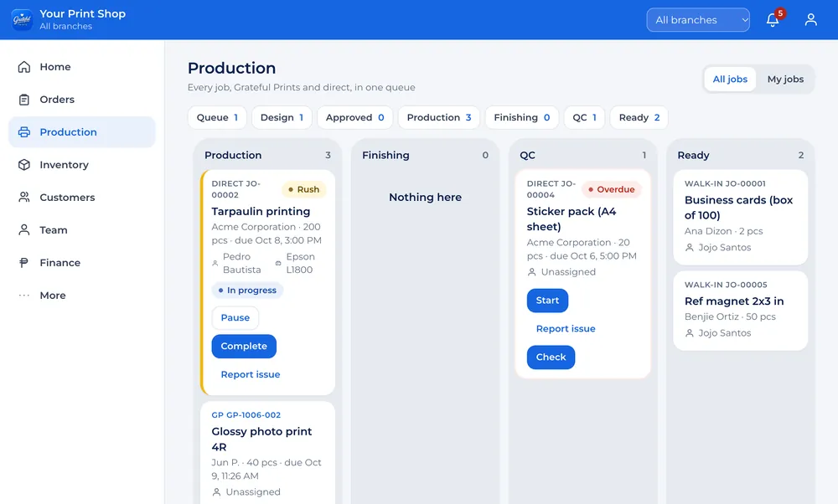Click the GP GP-1006-002 job number
Image resolution: width=838 pixels, height=504 pixels.
point(246,415)
